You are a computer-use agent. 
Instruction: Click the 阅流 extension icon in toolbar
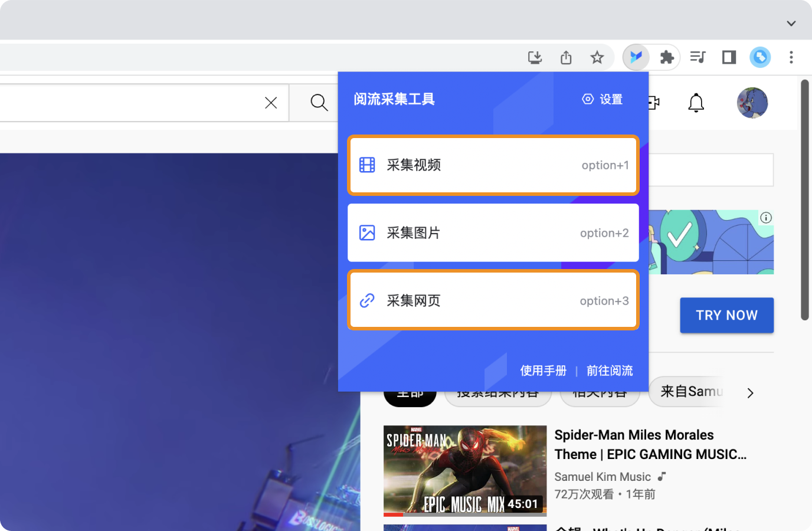click(x=636, y=57)
